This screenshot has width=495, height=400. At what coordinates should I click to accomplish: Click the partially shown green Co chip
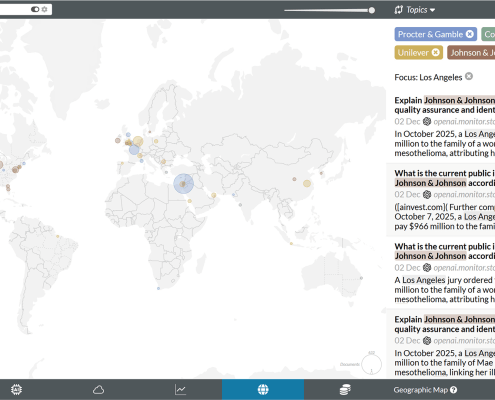pyautogui.click(x=488, y=34)
